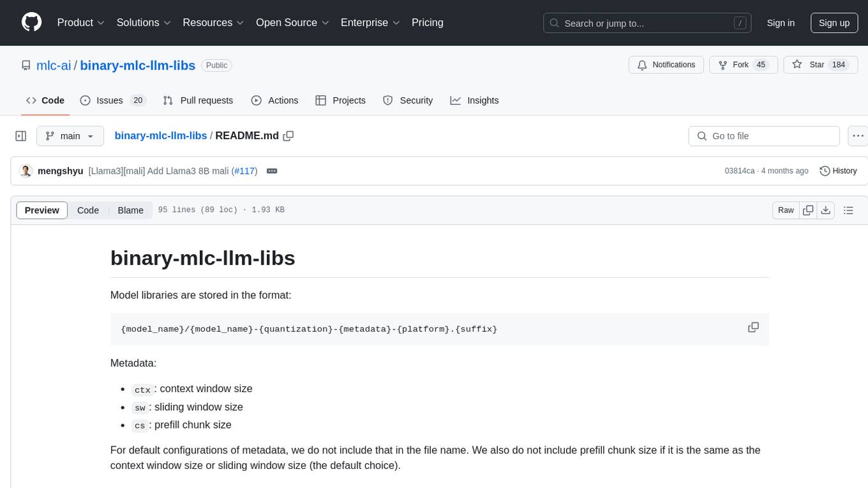The width and height of the screenshot is (868, 488).
Task: Open the README outline list
Action: click(x=848, y=210)
